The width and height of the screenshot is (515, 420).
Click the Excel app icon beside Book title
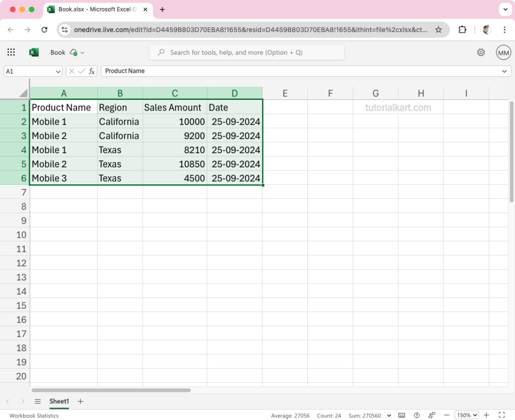point(33,52)
